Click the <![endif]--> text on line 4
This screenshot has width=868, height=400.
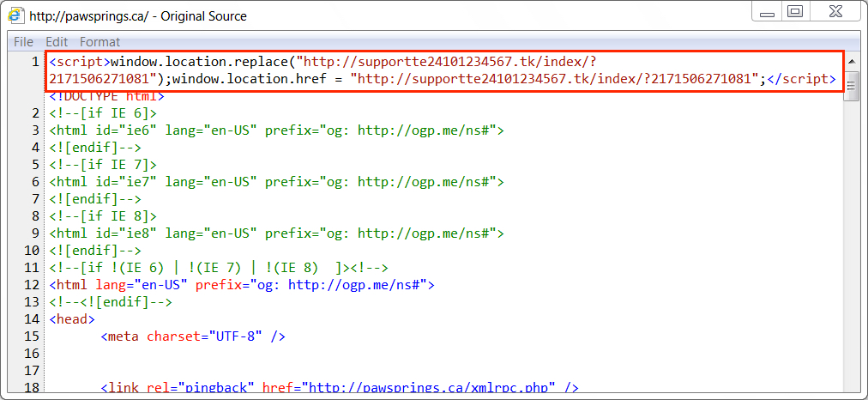pos(95,148)
